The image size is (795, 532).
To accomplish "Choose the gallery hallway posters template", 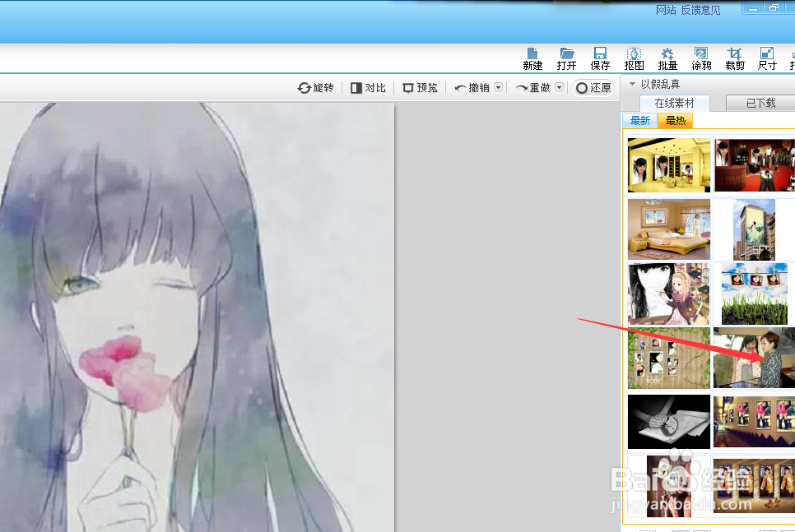I will 754,422.
